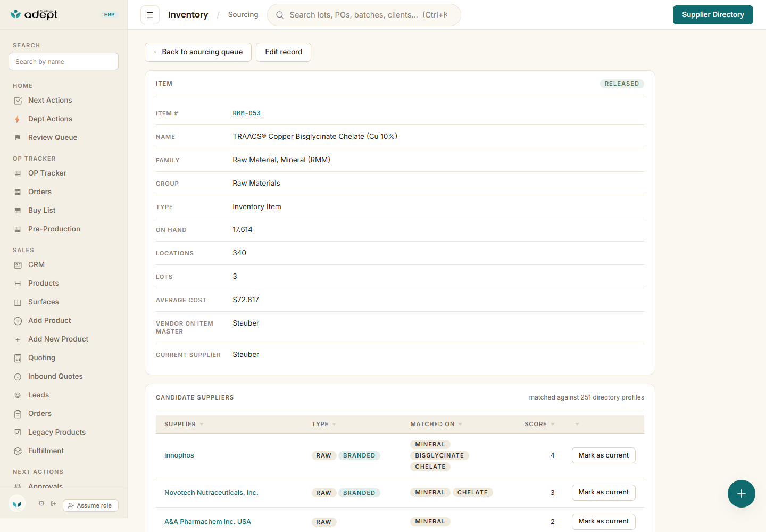
Task: Click the OP Tracker grid icon
Action: (18, 173)
